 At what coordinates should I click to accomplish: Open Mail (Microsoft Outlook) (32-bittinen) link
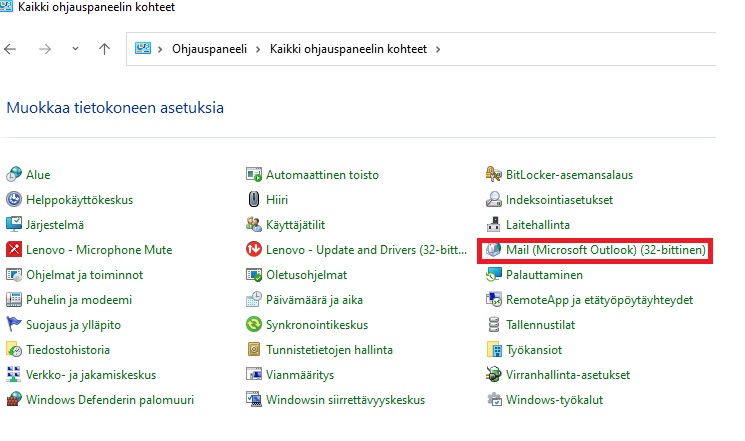[x=606, y=250]
